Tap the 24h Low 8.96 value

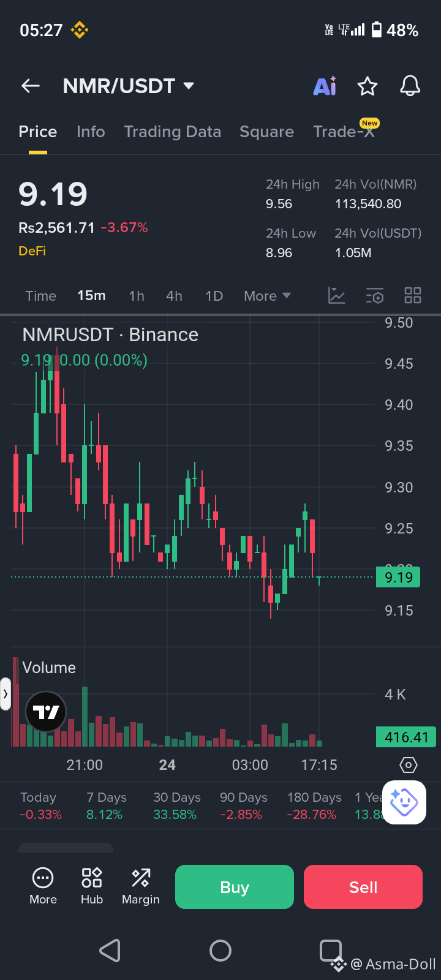pyautogui.click(x=279, y=253)
